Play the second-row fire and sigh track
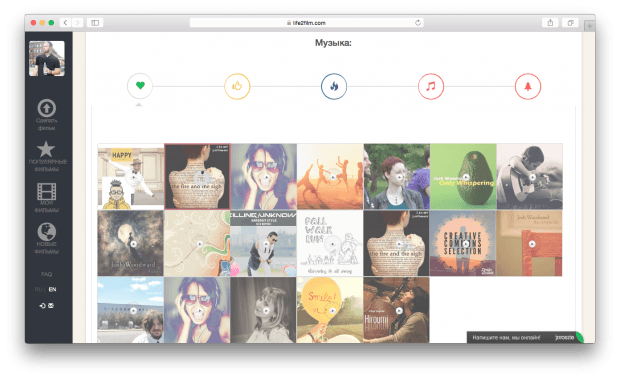The width and height of the screenshot is (620, 379). [x=399, y=243]
